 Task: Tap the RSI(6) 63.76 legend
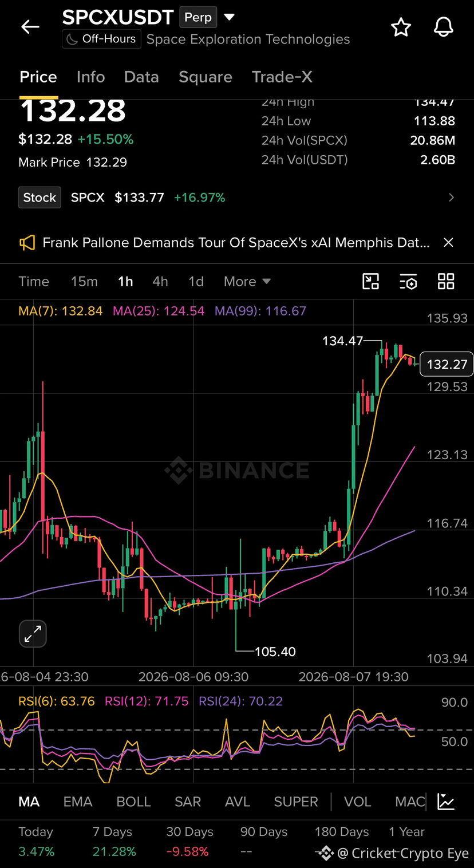point(57,701)
